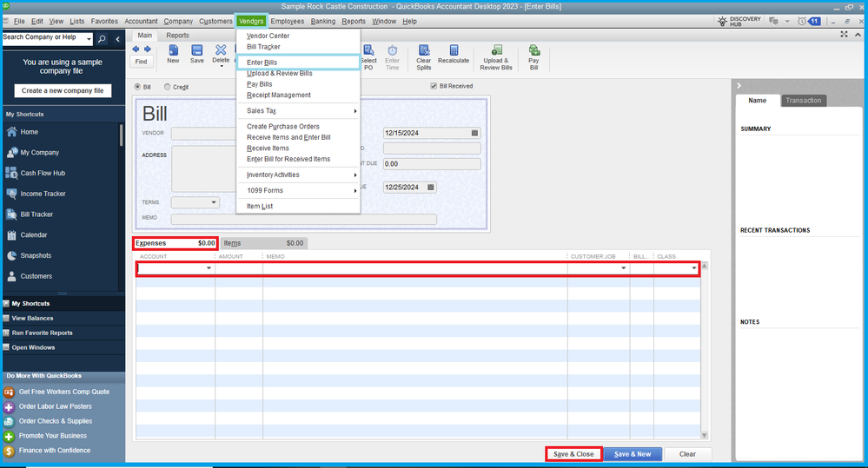The width and height of the screenshot is (868, 468).
Task: Select the Bill radio button
Action: click(x=138, y=87)
